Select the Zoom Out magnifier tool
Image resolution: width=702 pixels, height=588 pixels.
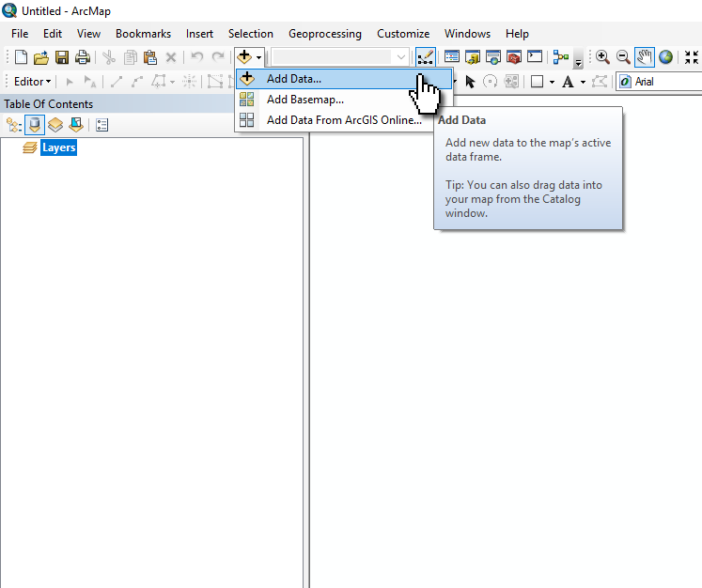click(623, 57)
